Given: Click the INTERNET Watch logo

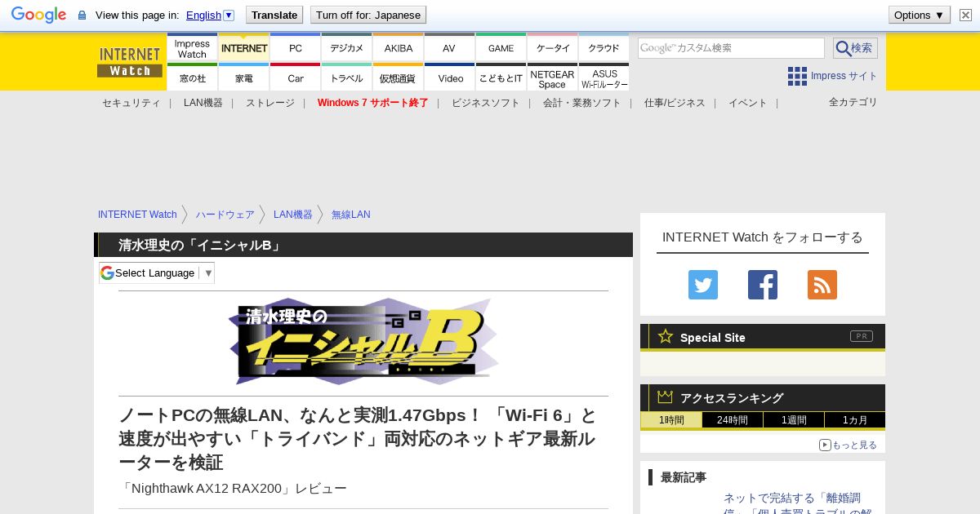Looking at the screenshot, I should 130,62.
